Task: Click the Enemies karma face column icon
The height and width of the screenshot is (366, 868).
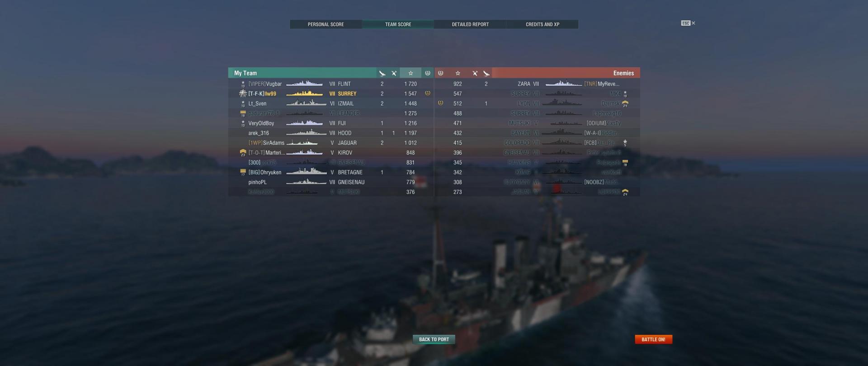Action: click(x=440, y=73)
